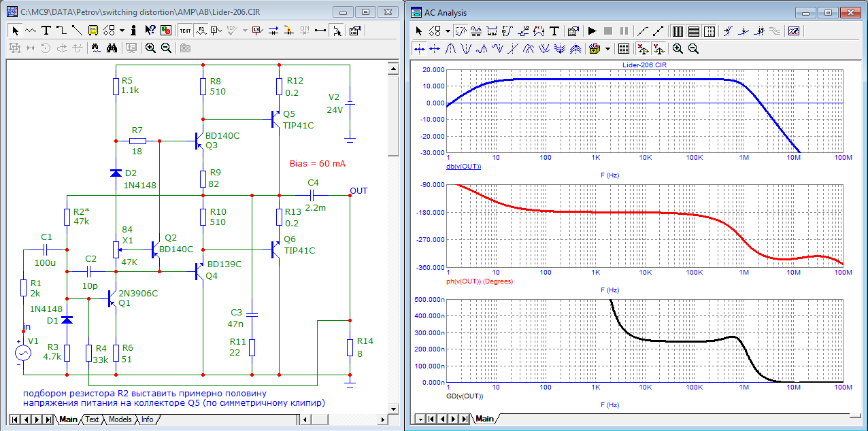Select the diagonal wire tool
The height and width of the screenshot is (431, 868).
(76, 30)
